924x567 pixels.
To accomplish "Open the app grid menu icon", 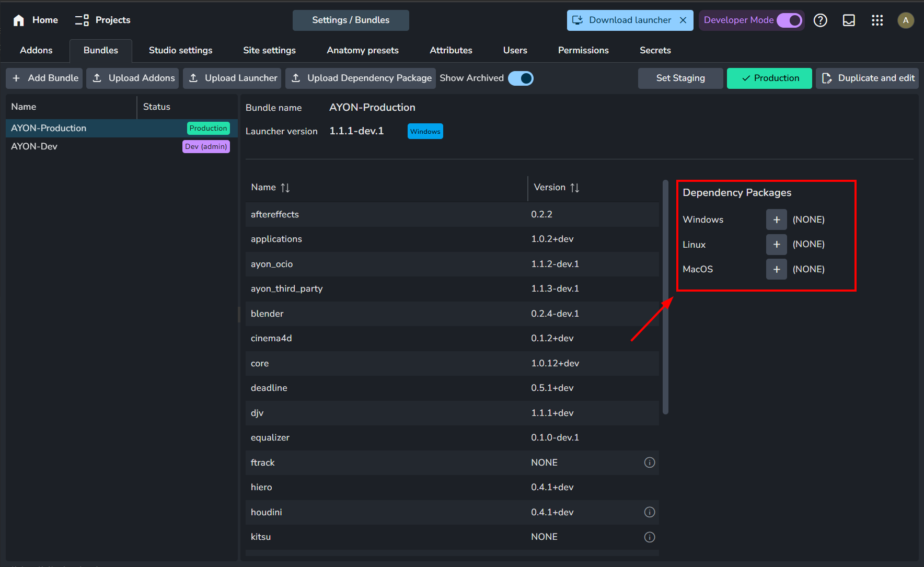I will pyautogui.click(x=877, y=20).
